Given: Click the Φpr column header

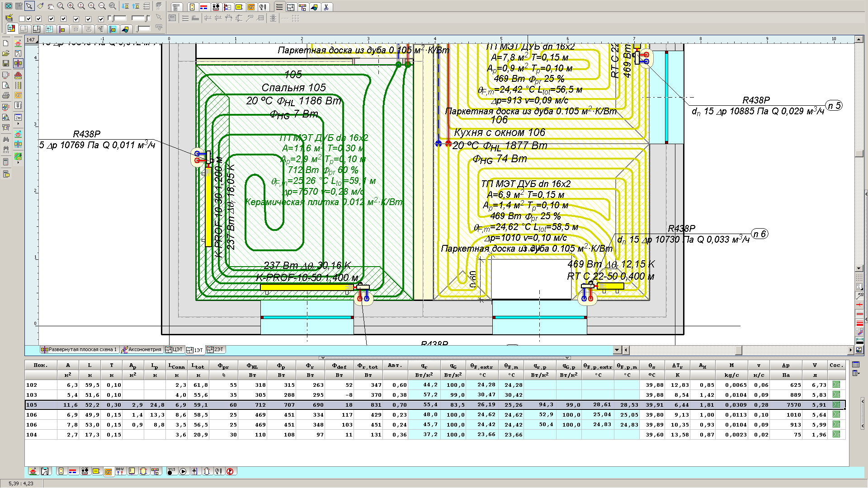Looking at the screenshot, I should 223,366.
